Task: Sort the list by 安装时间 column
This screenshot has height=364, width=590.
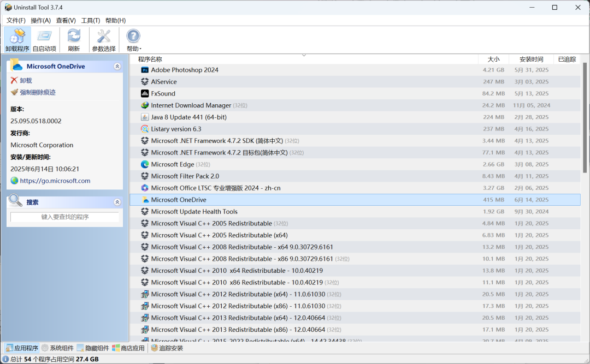Action: coord(532,59)
